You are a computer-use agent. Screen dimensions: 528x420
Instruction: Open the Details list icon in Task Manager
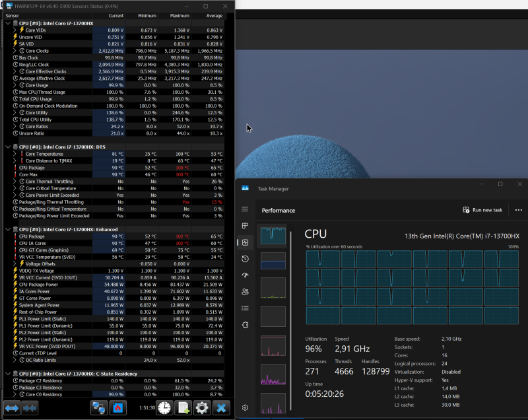pyautogui.click(x=245, y=308)
